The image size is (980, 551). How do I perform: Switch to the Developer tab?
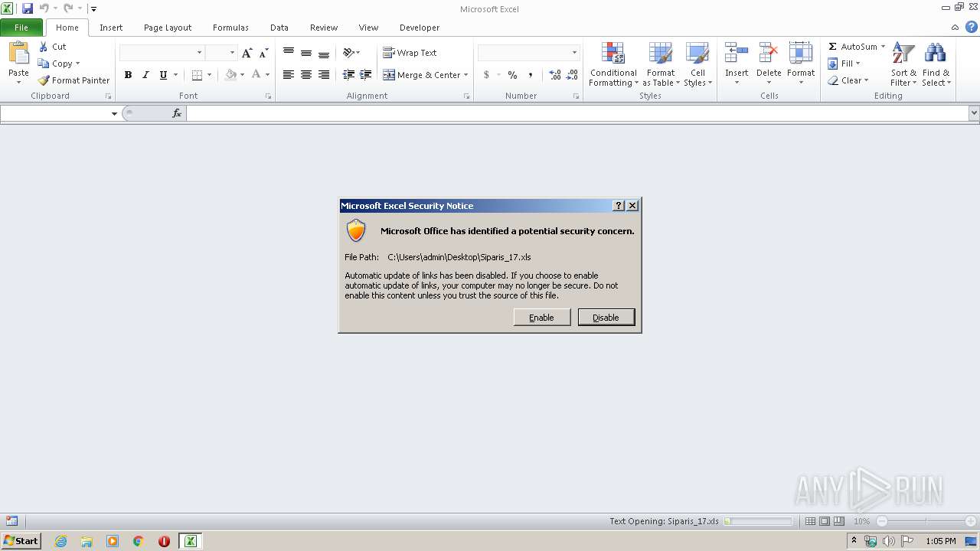tap(420, 28)
